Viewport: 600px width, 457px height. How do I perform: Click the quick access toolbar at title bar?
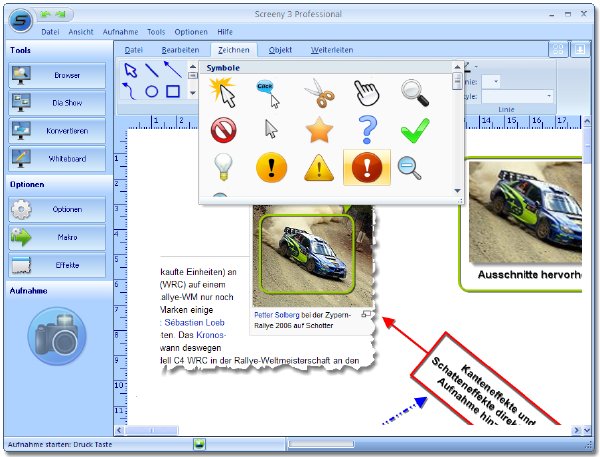[x=55, y=15]
